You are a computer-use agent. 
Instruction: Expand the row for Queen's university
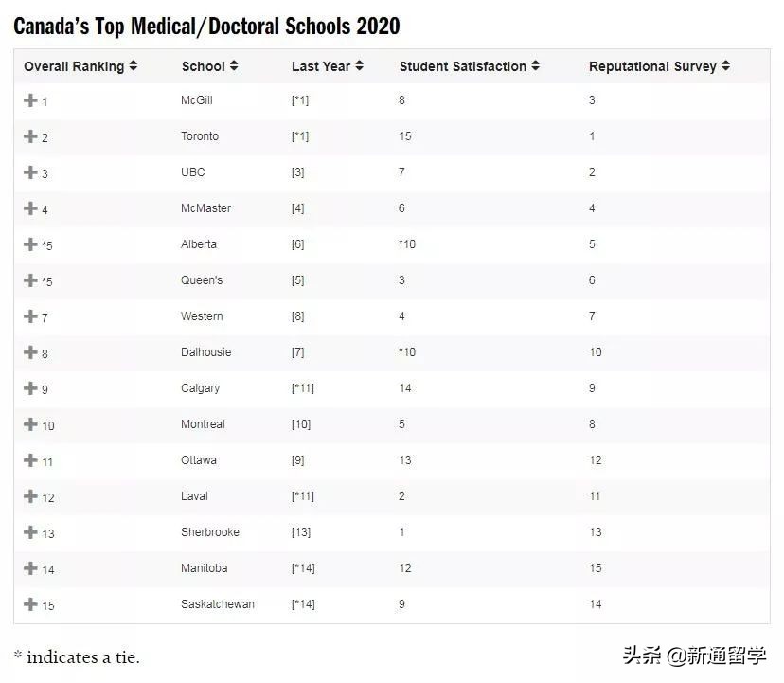tap(31, 280)
